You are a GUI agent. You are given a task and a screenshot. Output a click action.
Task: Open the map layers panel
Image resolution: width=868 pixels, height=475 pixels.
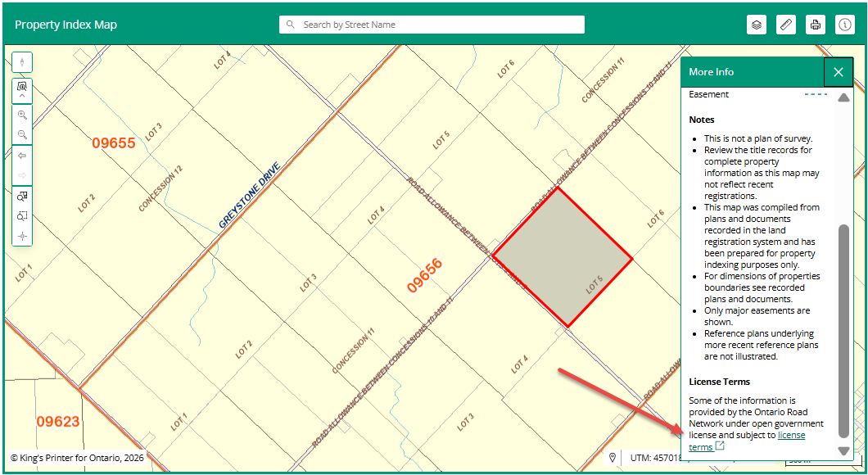757,25
